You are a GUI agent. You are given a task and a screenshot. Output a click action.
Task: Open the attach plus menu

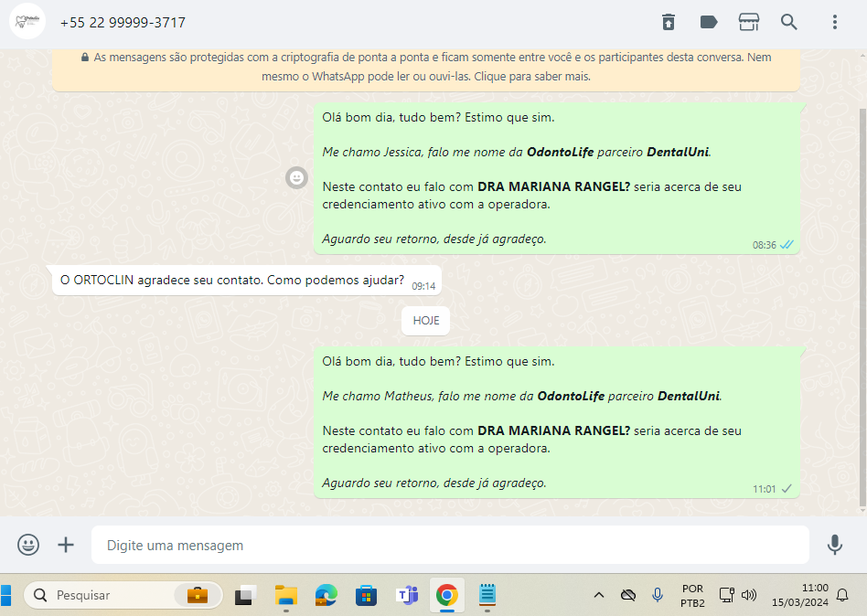point(66,545)
